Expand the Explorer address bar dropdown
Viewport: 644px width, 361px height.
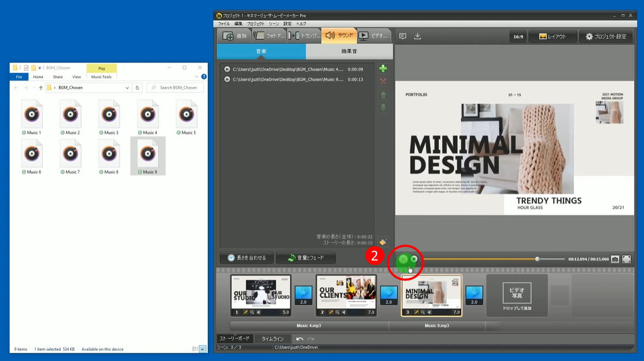tap(128, 88)
